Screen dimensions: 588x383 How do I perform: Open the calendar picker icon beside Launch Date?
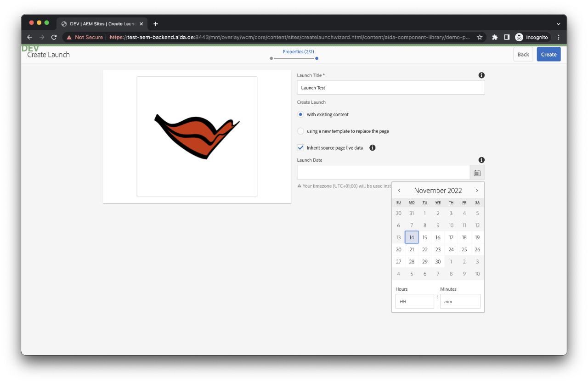click(477, 172)
